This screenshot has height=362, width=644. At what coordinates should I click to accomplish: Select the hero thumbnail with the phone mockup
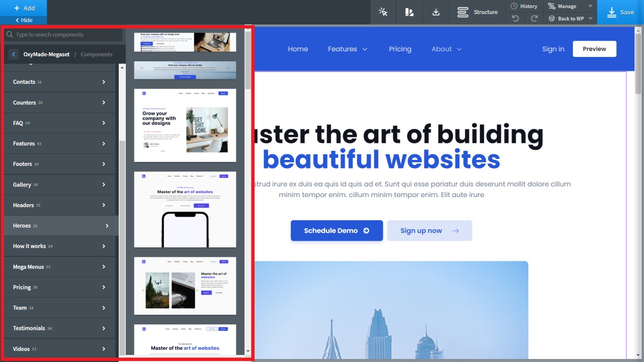coord(185,210)
